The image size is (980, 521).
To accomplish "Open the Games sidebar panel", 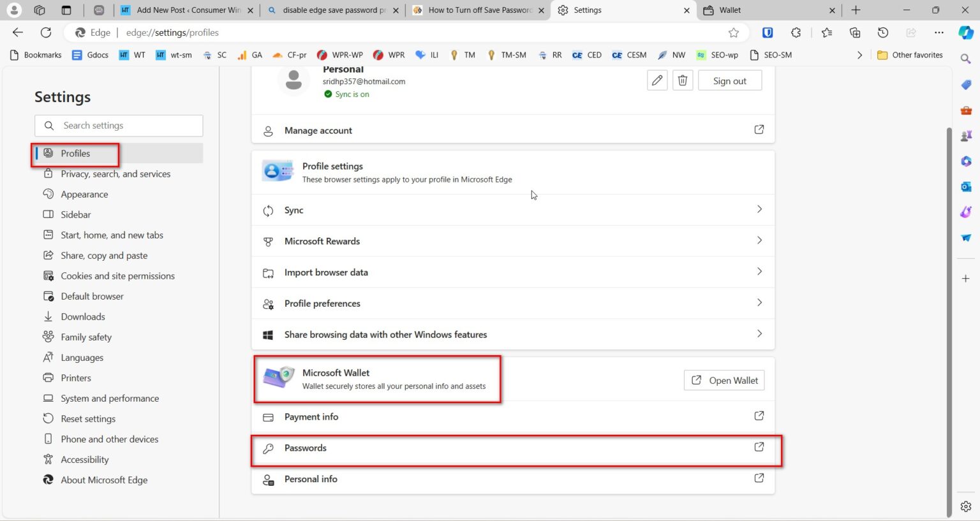I will (965, 135).
